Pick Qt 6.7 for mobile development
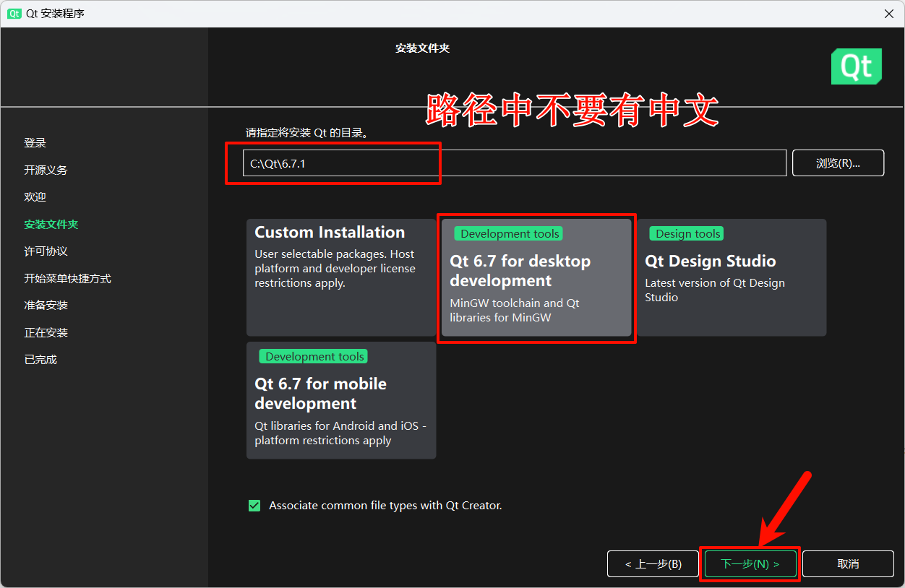905x588 pixels. [x=341, y=400]
